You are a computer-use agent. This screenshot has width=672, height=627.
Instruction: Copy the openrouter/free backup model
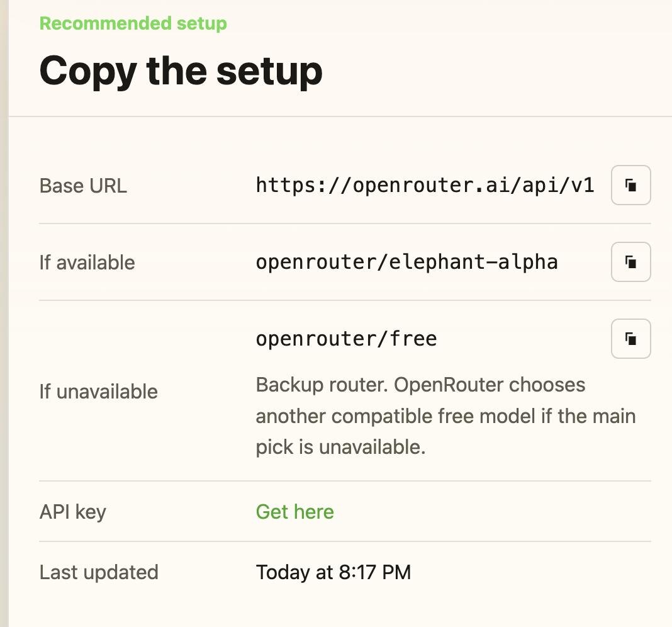click(x=630, y=339)
